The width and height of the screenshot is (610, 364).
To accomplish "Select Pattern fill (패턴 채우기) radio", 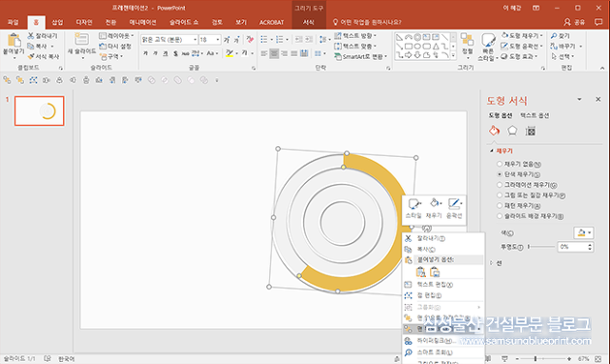I will point(500,205).
